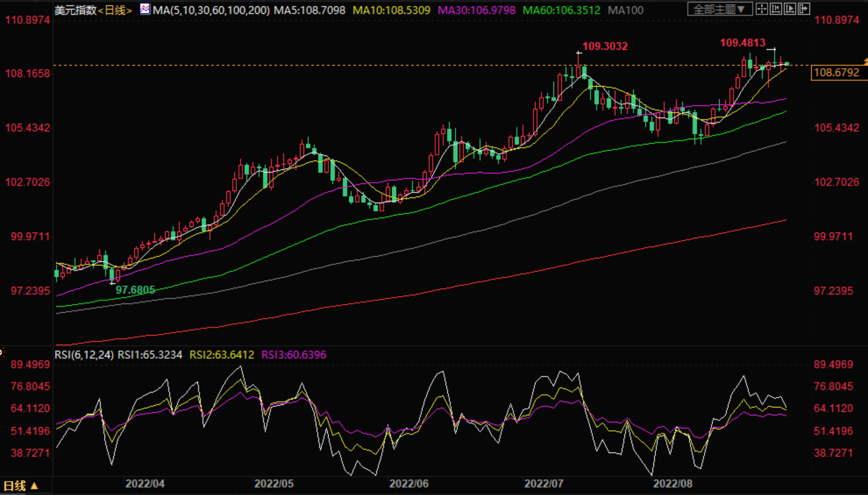Click the 美元指数 title label
Viewport: 868px width, 495px height.
(x=75, y=10)
